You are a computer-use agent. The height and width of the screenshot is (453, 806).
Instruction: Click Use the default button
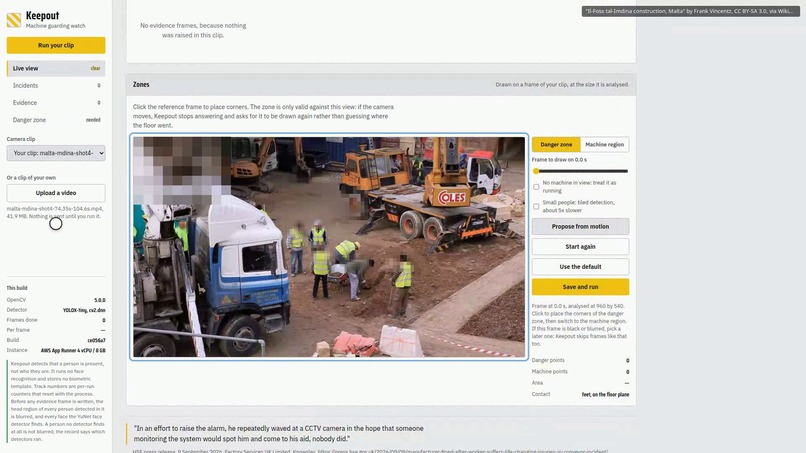point(580,266)
